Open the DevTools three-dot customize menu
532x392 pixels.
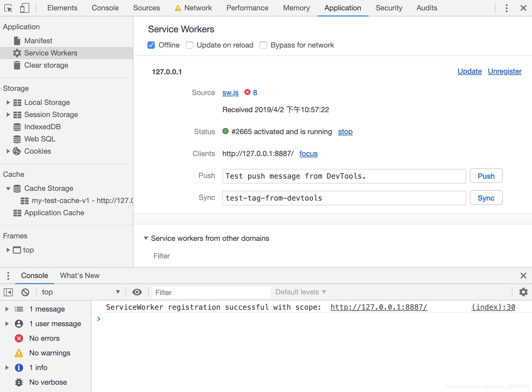pyautogui.click(x=506, y=8)
